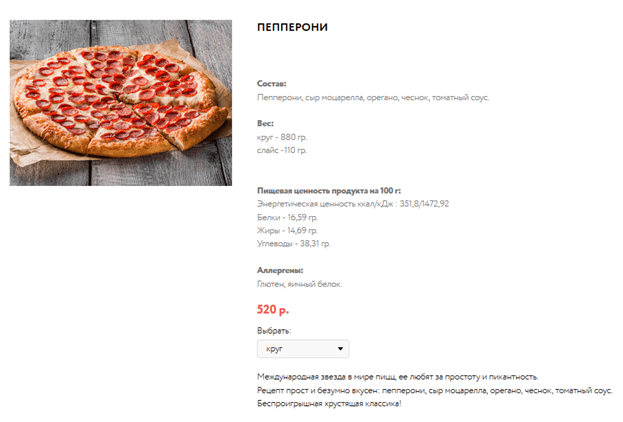Select the «Пищевая ценность продукта на 100 г» heading
Screen dimensions: 623x422
point(328,190)
